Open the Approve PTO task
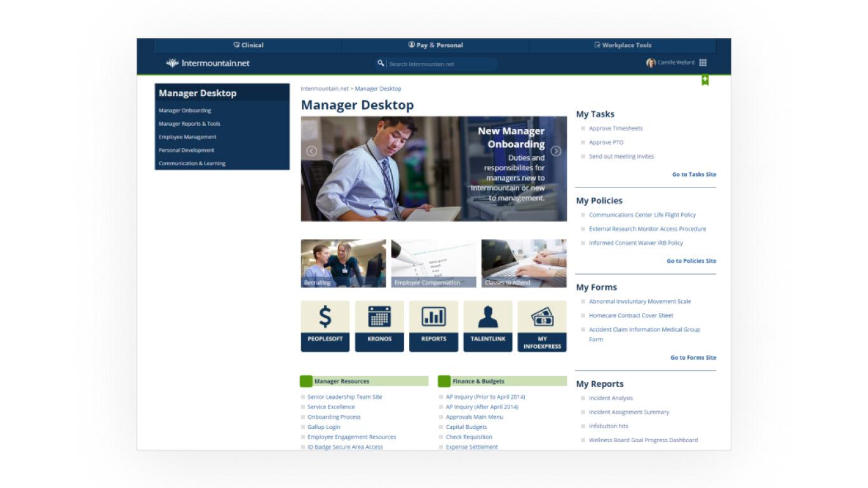Viewport: 868px width, 488px height. [x=606, y=142]
